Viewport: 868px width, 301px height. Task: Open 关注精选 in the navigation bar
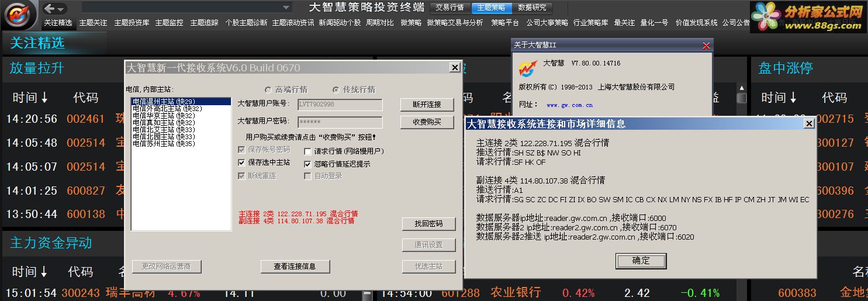58,23
